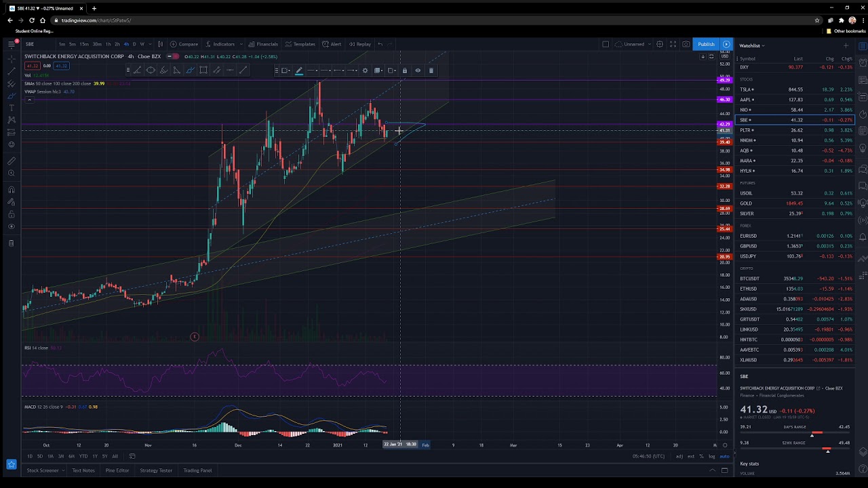This screenshot has height=488, width=868.
Task: Hide the selected drawing with eye icon
Action: coord(418,70)
